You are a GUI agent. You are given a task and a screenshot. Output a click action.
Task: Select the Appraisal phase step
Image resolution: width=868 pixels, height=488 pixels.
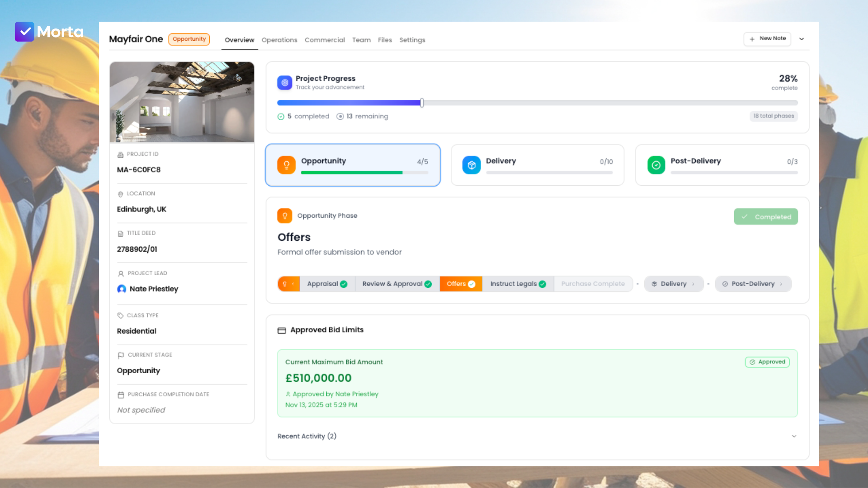(327, 284)
